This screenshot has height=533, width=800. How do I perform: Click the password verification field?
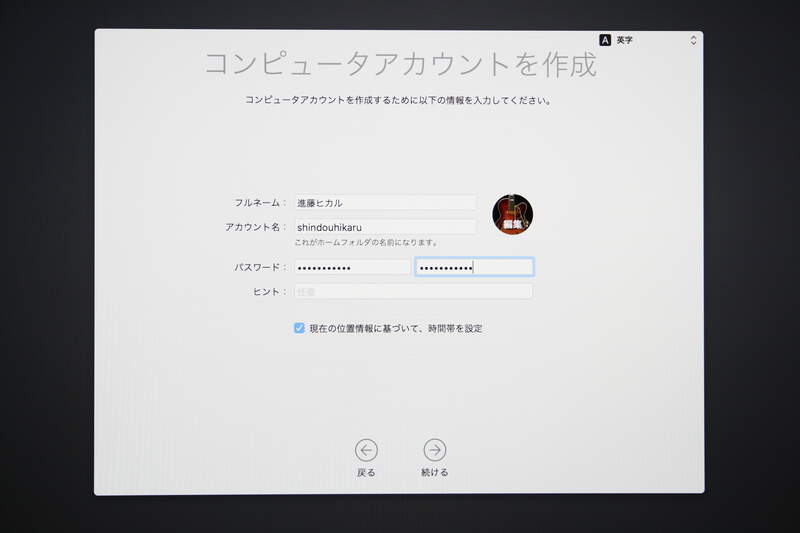pos(474,267)
